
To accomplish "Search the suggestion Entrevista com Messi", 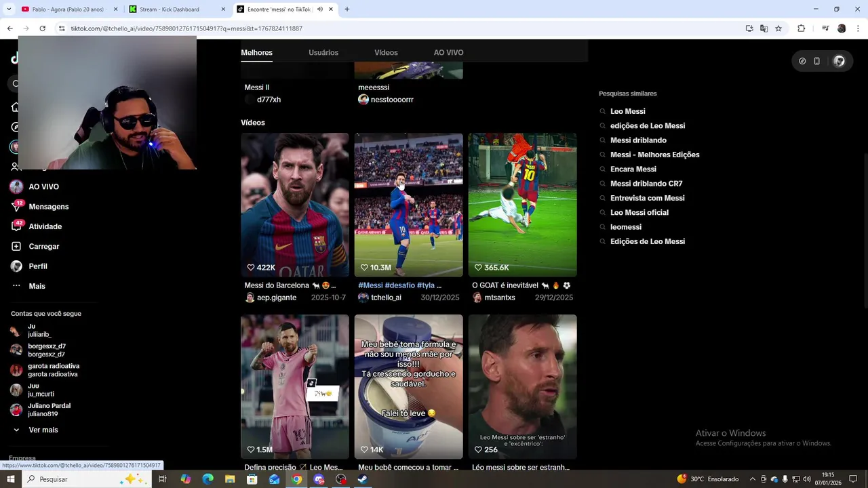I will (x=648, y=198).
